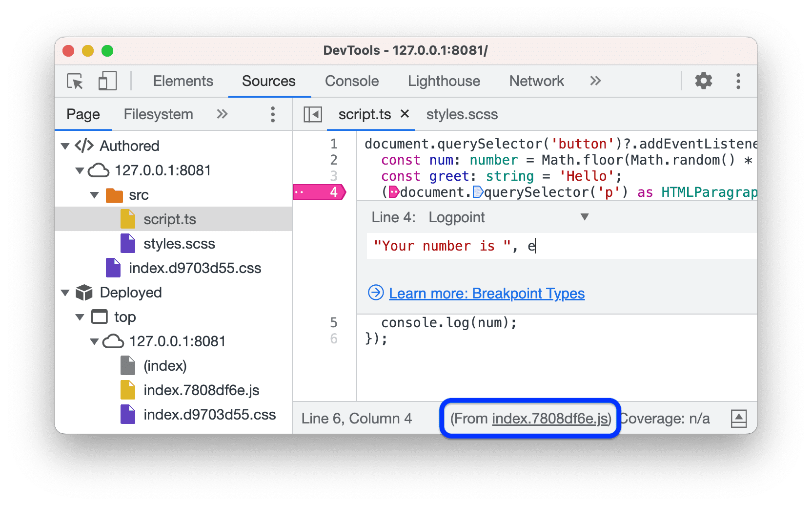Collapse the src folder
812x506 pixels.
click(x=94, y=195)
